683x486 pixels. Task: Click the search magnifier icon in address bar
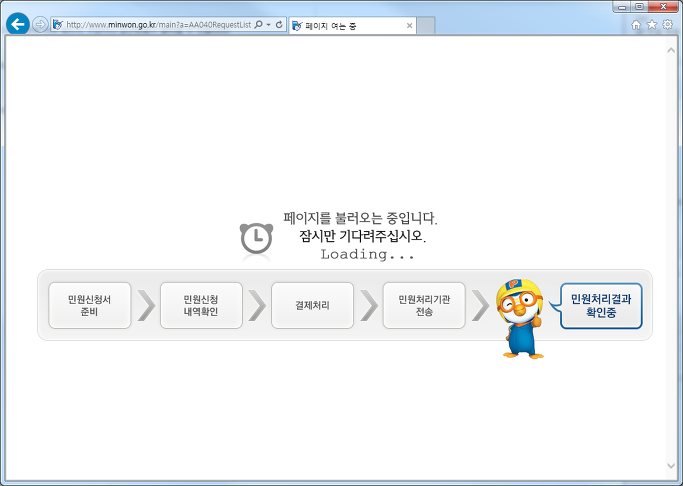click(x=258, y=25)
